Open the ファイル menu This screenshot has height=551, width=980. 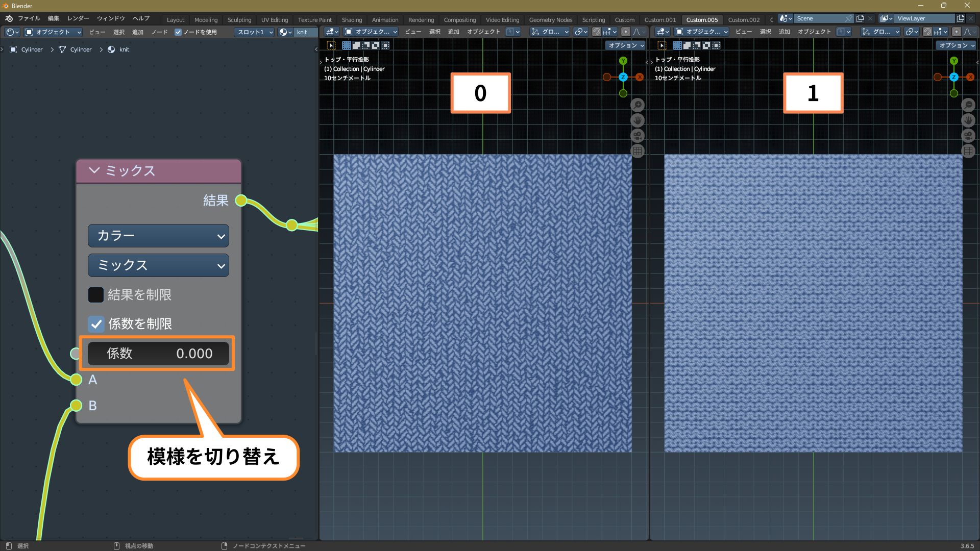tap(29, 18)
